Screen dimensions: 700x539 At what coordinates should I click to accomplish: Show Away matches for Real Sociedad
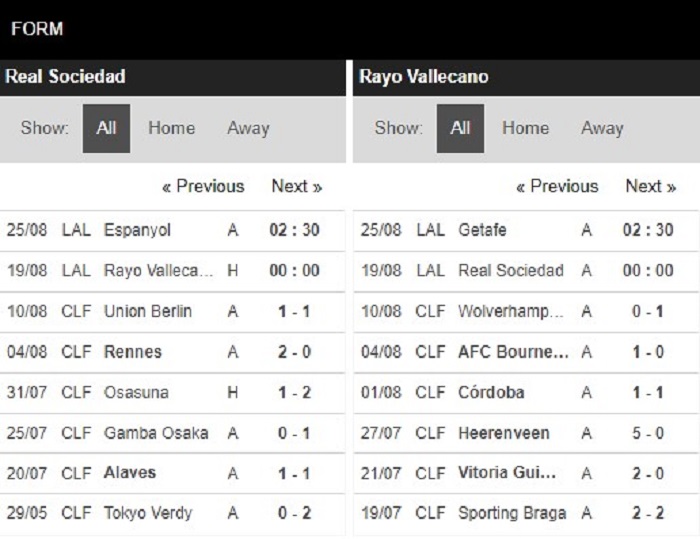(x=248, y=128)
